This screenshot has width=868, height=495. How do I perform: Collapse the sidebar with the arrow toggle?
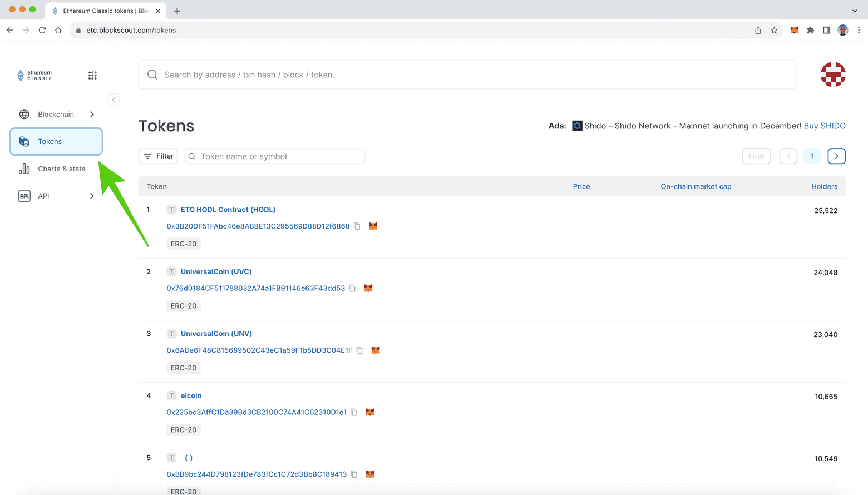coord(114,100)
